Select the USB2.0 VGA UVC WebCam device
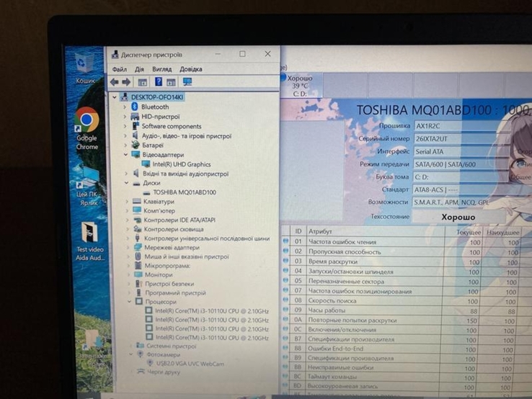This screenshot has width=532, height=399. coord(190,364)
